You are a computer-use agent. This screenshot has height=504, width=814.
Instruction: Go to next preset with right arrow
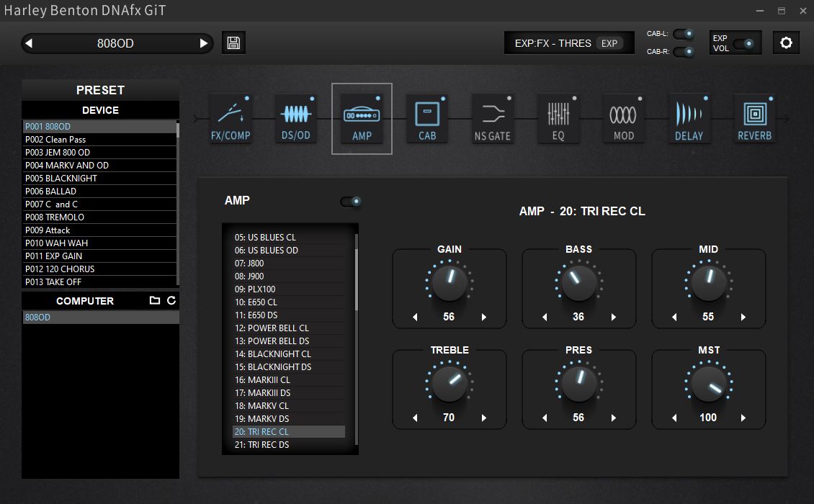coord(203,43)
